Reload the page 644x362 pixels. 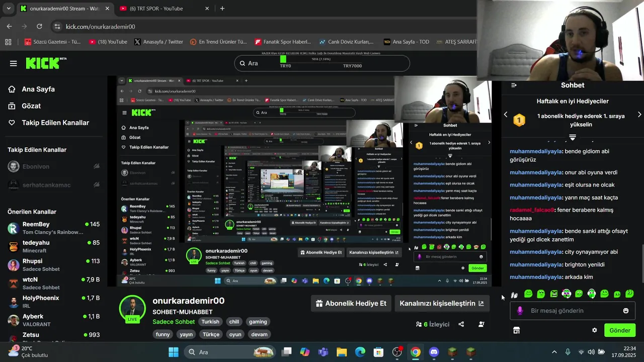[x=40, y=27]
